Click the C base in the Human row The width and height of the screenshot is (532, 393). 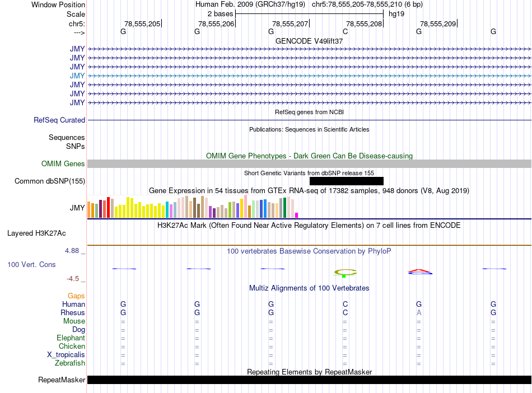coord(345,304)
